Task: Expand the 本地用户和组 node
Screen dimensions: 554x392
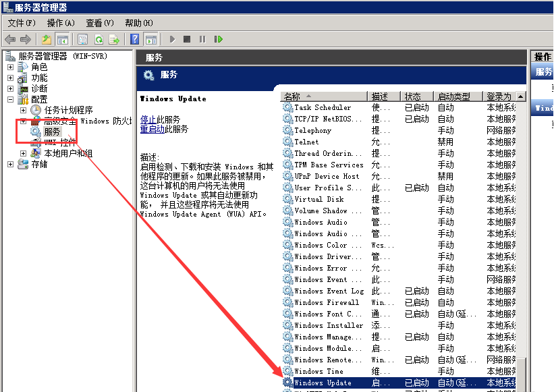Action: (x=24, y=153)
